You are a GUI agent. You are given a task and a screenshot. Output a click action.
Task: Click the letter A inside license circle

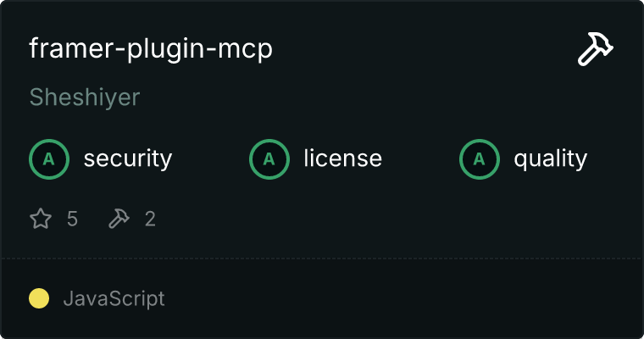(x=269, y=159)
